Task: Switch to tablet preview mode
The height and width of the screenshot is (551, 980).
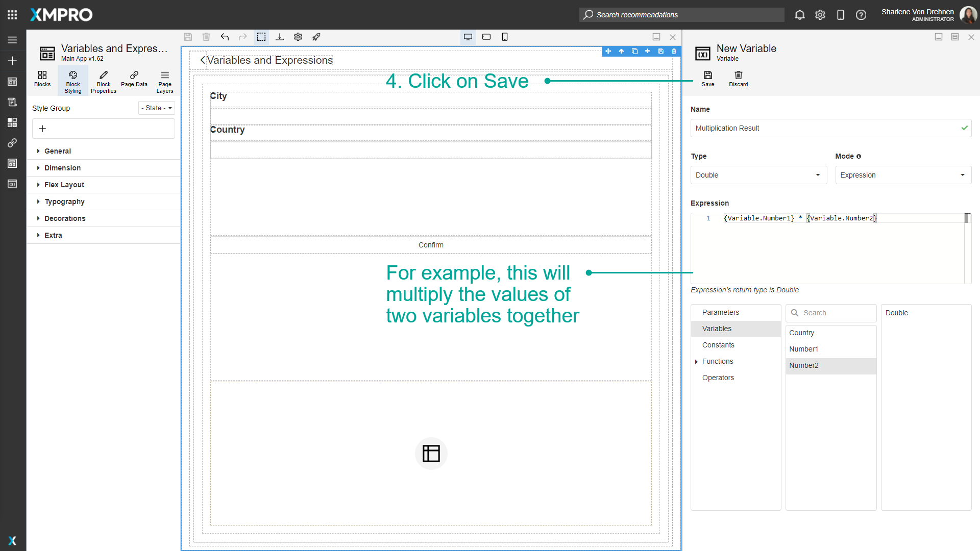Action: pyautogui.click(x=486, y=37)
